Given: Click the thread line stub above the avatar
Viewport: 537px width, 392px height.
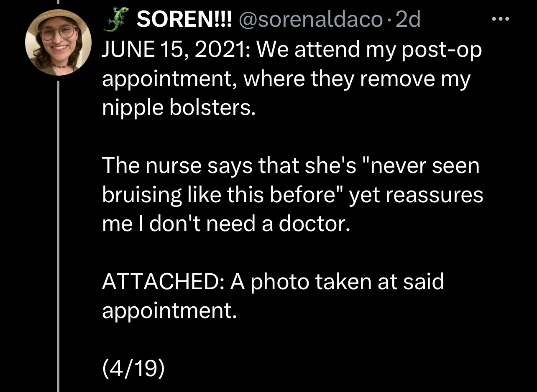Looking at the screenshot, I should (58, 3).
